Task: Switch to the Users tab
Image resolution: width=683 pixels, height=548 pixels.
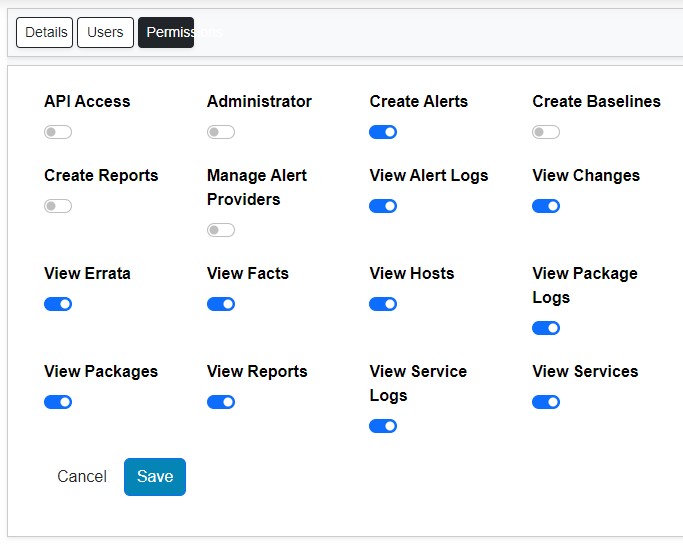Action: tap(105, 32)
